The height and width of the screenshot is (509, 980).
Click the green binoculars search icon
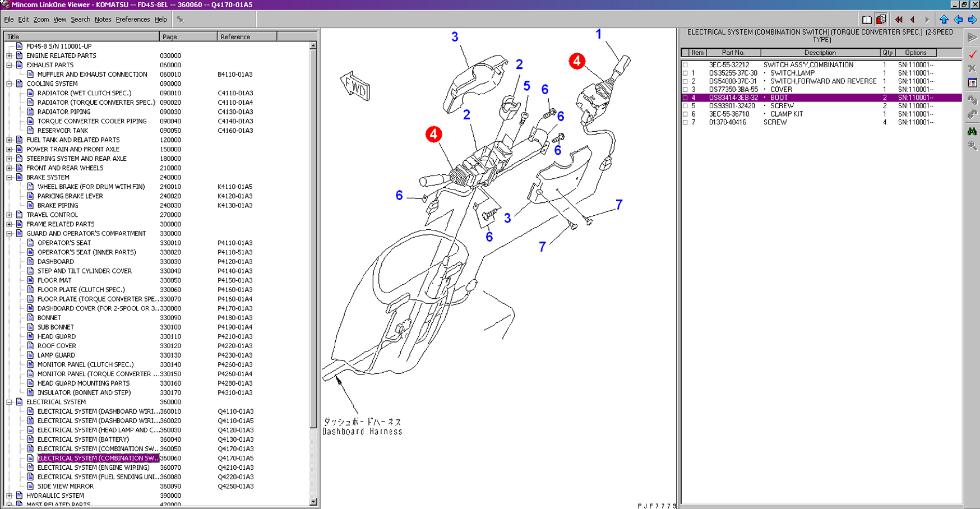pos(972,131)
